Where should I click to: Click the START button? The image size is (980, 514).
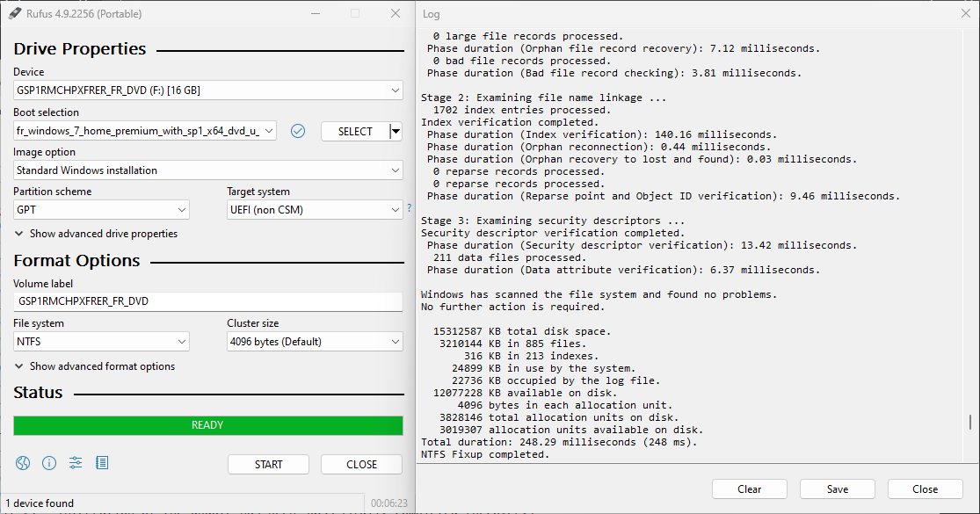coord(269,465)
